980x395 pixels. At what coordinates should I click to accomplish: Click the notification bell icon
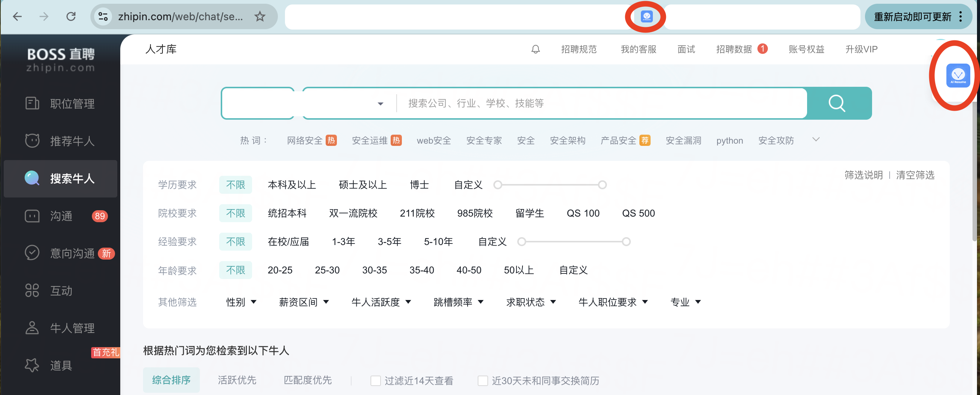[535, 49]
